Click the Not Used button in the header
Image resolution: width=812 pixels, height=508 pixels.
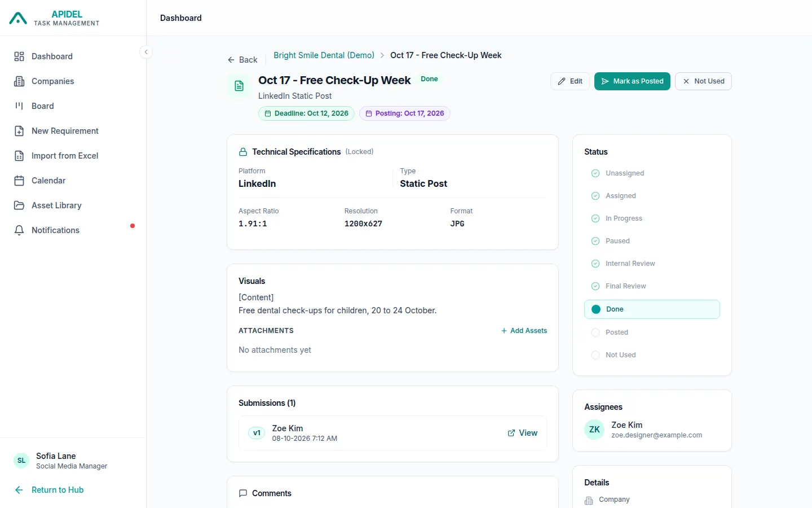tap(703, 81)
